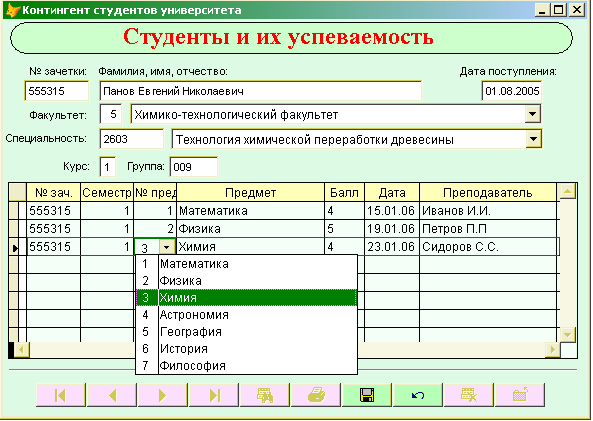Choose the highlighted Химия option in the list
The width and height of the screenshot is (593, 421).
click(x=246, y=298)
